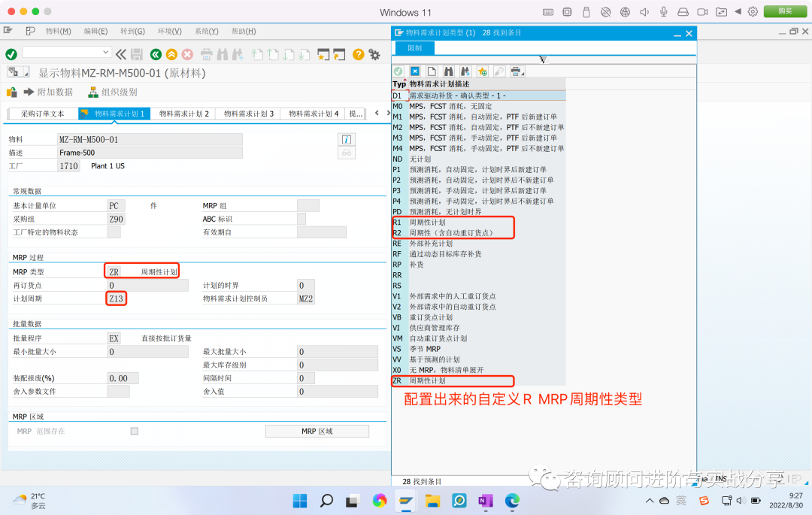Click the Find Next icon in MRP type dialog

coord(463,71)
